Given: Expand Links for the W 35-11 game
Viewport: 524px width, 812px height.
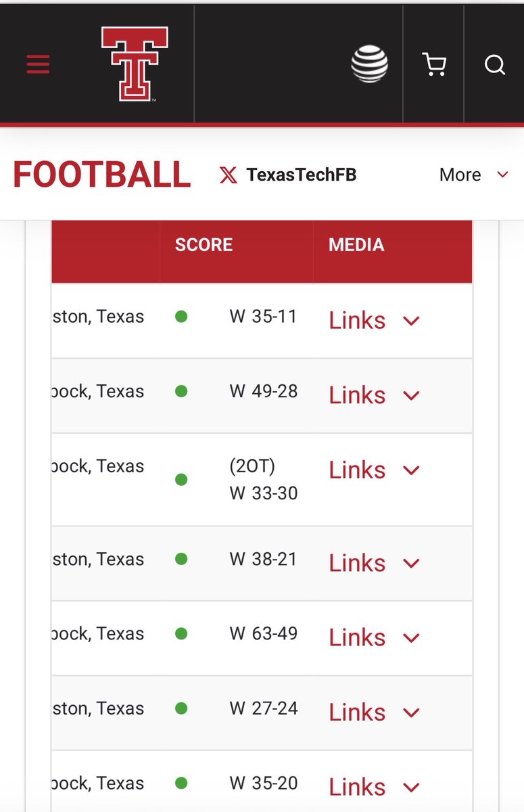Looking at the screenshot, I should (375, 320).
